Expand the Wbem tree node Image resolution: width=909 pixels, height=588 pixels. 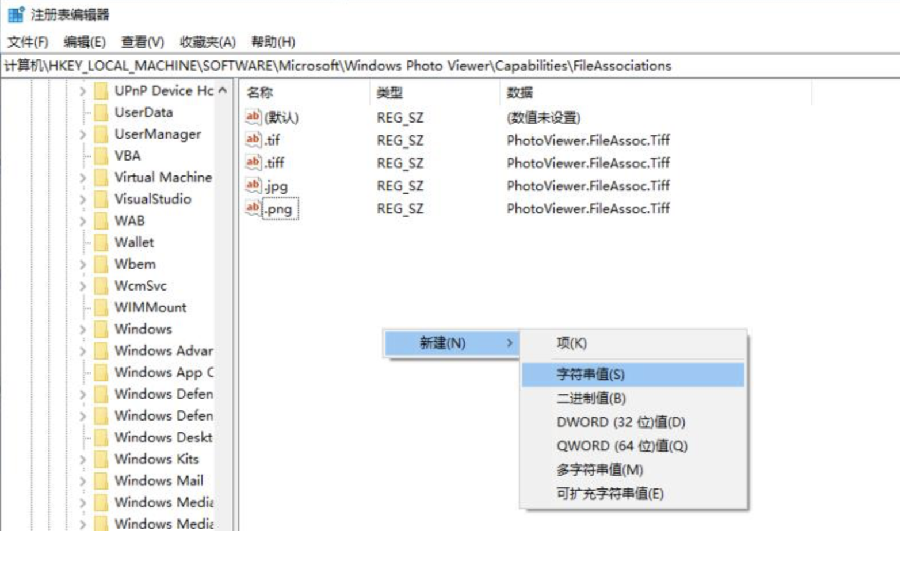pos(83,265)
